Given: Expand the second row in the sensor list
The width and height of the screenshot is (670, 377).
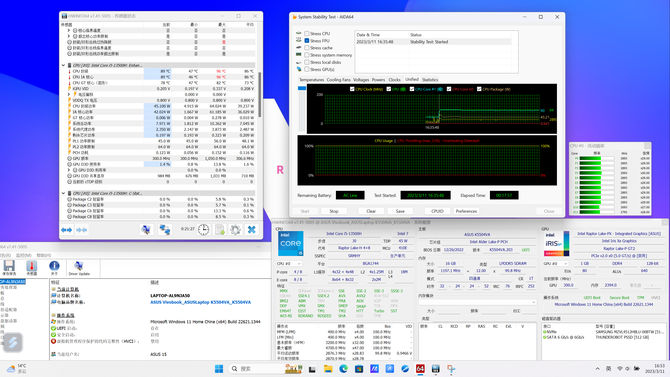Looking at the screenshot, I should (69, 36).
